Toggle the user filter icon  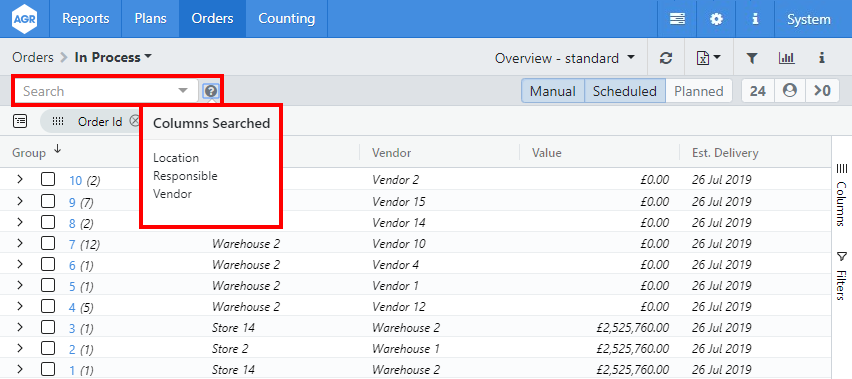tap(790, 91)
